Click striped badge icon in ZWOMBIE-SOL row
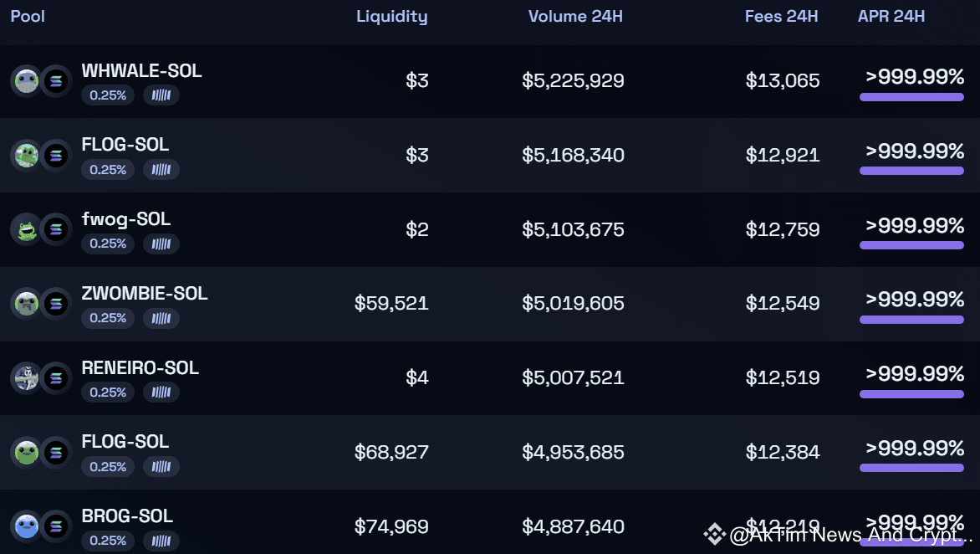The image size is (980, 554). coord(161,318)
